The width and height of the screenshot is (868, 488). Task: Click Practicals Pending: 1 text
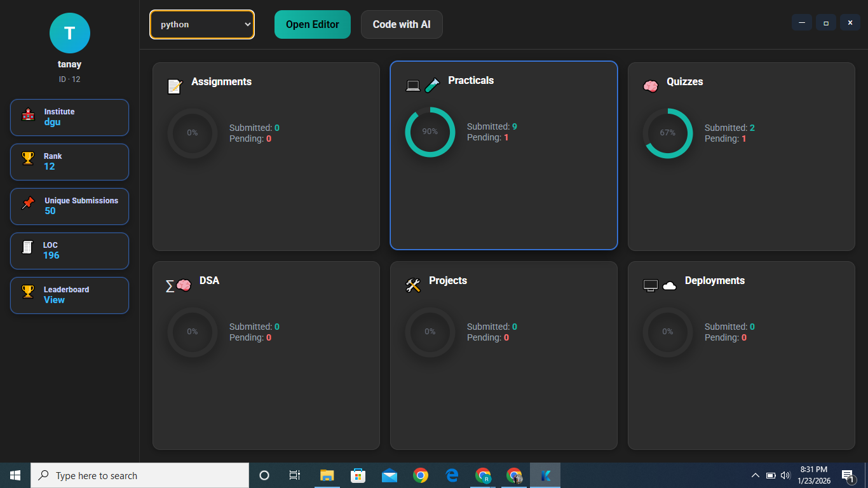coord(488,137)
